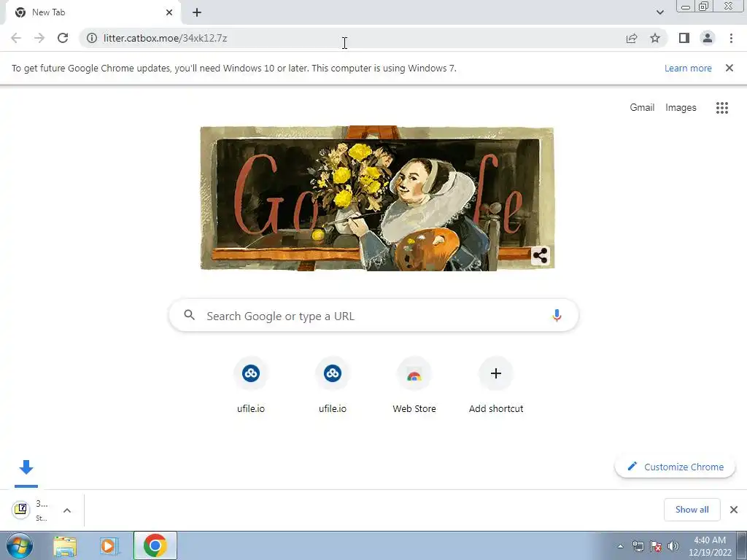Open a new tab with plus button
Screen dimensions: 747x560
[197, 13]
